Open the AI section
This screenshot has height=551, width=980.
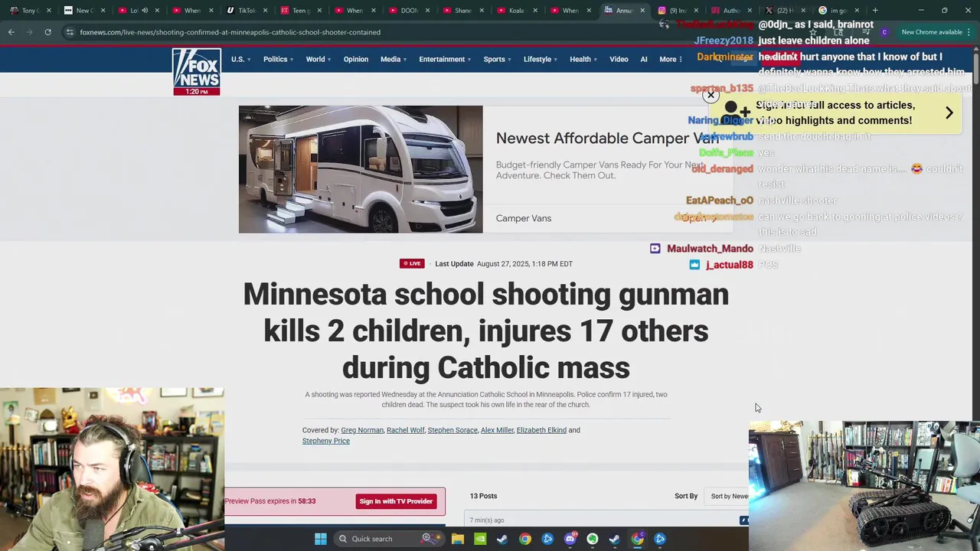click(644, 59)
